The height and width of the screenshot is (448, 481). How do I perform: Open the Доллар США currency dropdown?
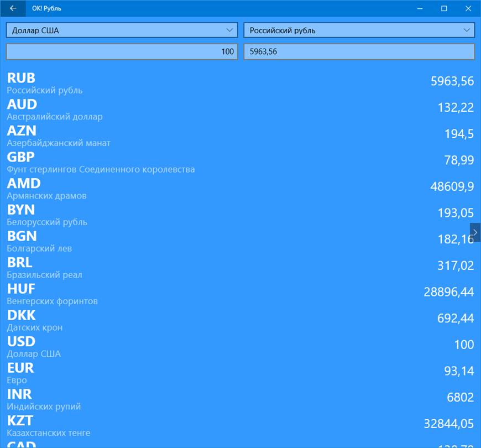pyautogui.click(x=122, y=30)
